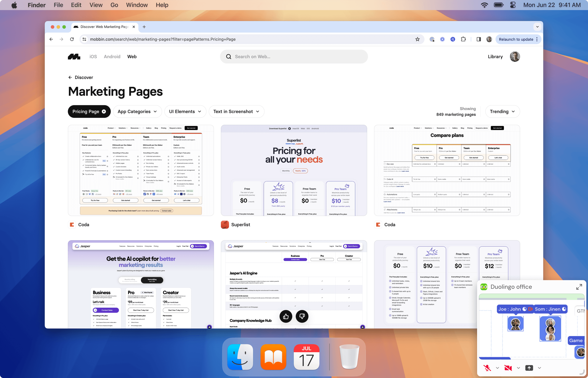The width and height of the screenshot is (588, 378).
Task: Open the Go menu
Action: pyautogui.click(x=114, y=5)
